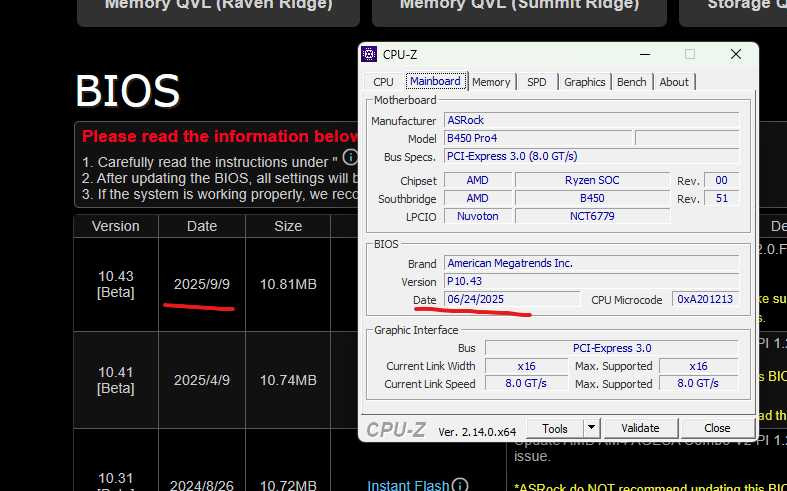
Task: Click the Version column header in BIOS table
Action: click(116, 226)
